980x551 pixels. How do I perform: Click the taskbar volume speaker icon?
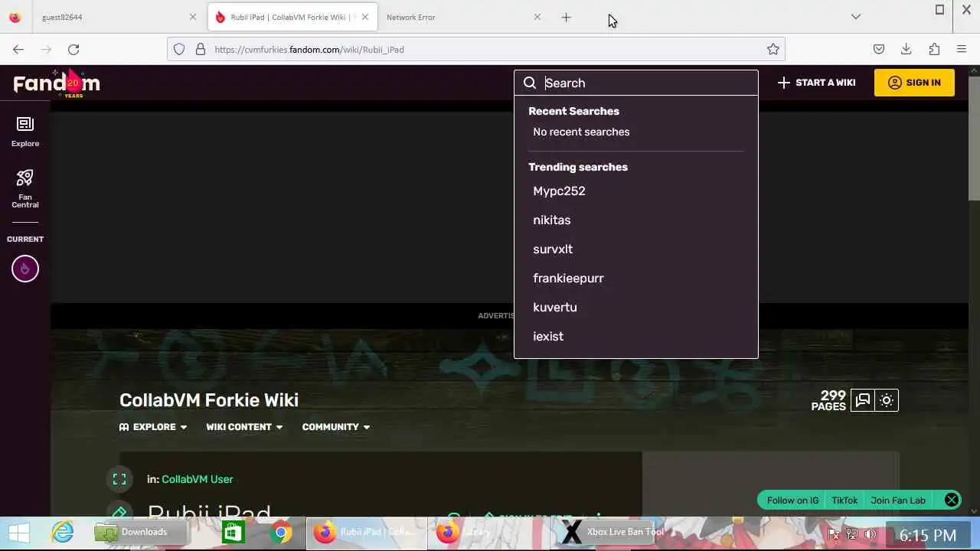click(x=871, y=534)
